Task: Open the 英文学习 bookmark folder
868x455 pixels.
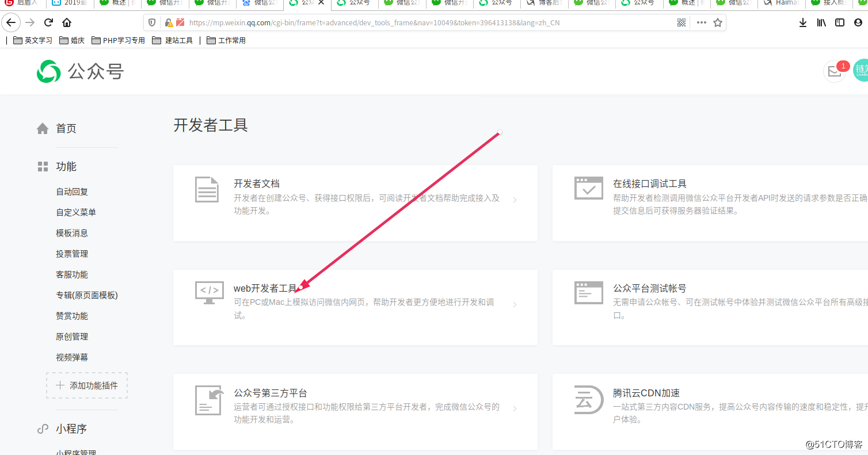Action: [x=33, y=40]
